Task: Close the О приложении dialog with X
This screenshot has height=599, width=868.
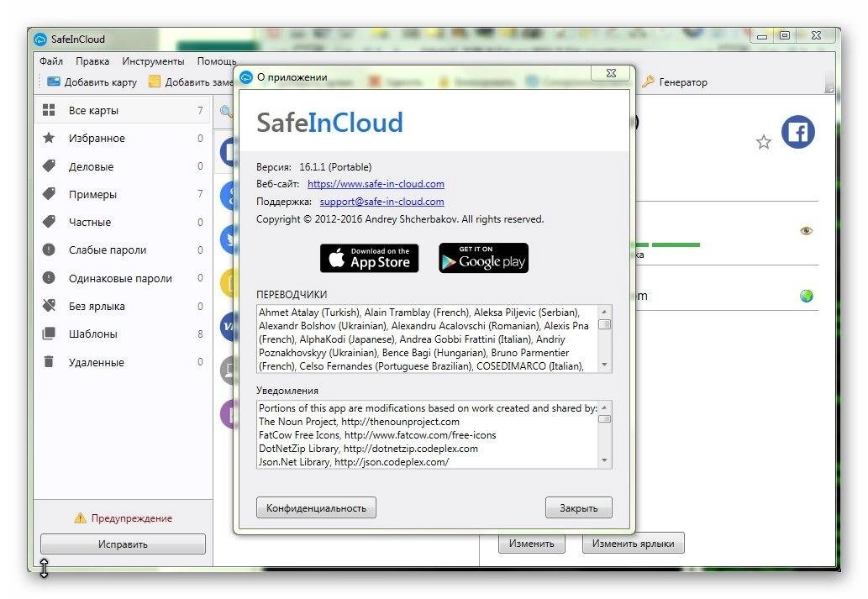Action: click(x=611, y=73)
